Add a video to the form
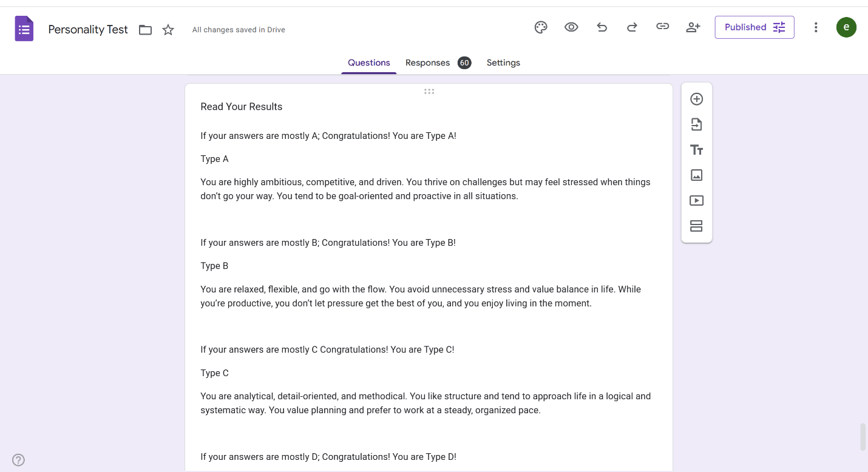This screenshot has width=868, height=472. [x=696, y=200]
